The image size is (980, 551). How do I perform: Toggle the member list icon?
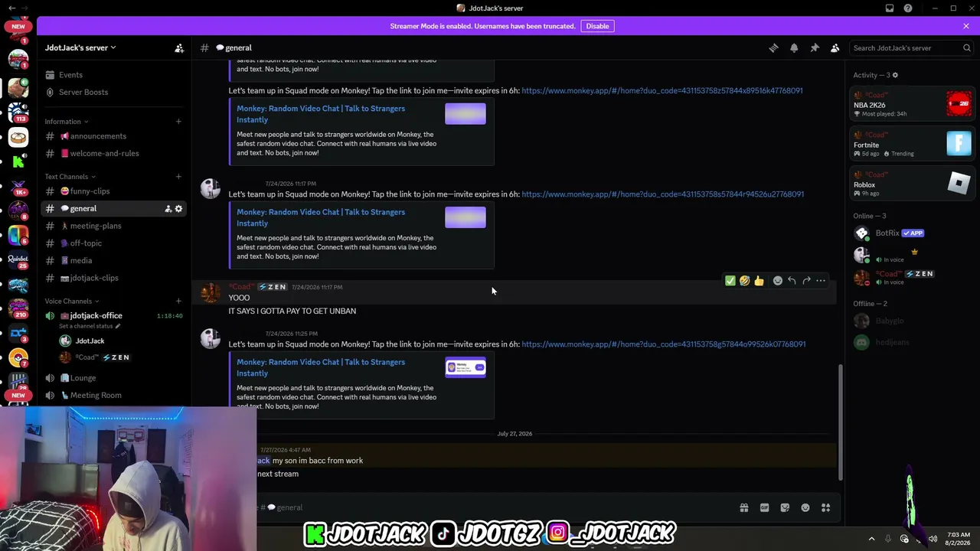[x=835, y=47]
